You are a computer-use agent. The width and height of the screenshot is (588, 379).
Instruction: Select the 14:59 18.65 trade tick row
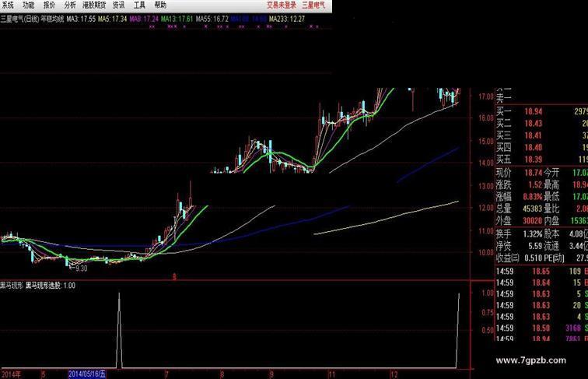[x=542, y=272]
